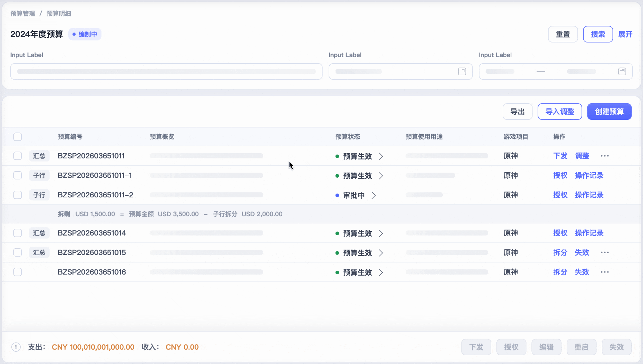This screenshot has width=643, height=364.
Task: Open the date range calendar icon
Action: pyautogui.click(x=622, y=71)
